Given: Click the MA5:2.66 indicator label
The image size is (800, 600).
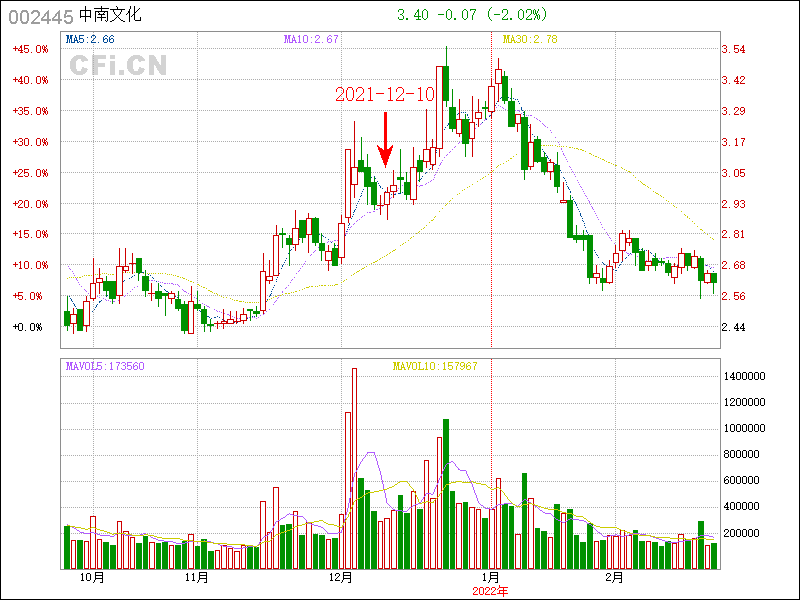Looking at the screenshot, I should click(x=89, y=39).
